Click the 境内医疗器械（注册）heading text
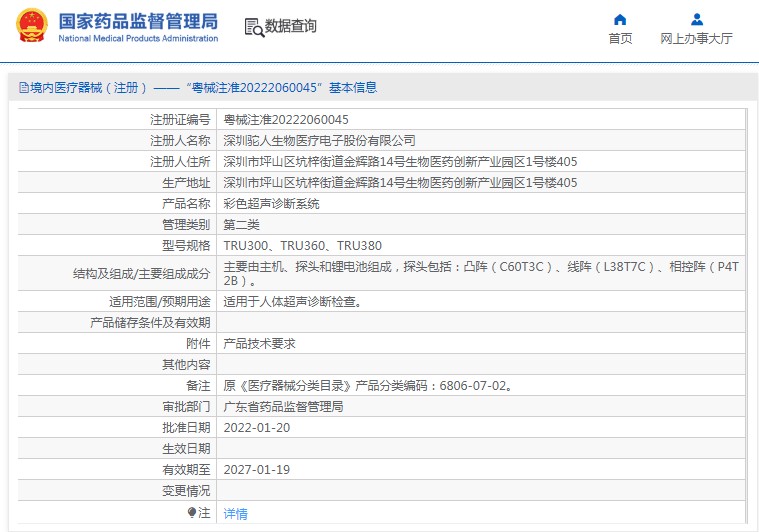Viewport: 759px width, 532px height. 88,88
